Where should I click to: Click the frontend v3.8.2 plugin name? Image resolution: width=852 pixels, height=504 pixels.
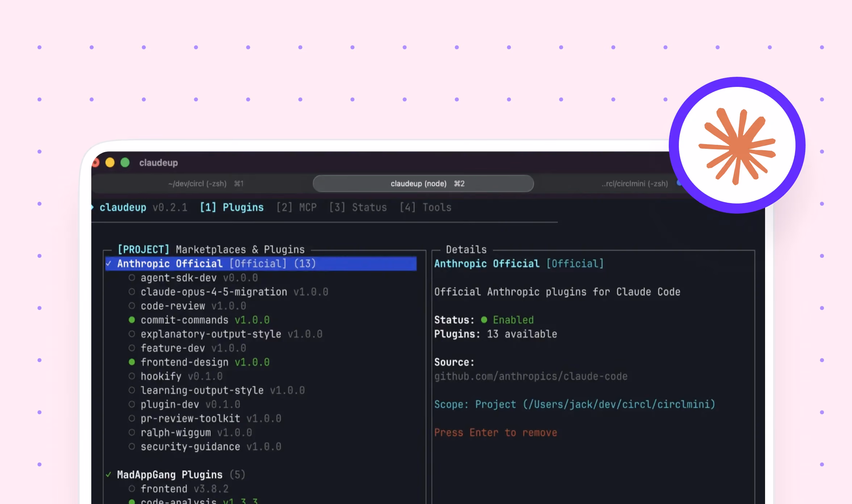164,489
